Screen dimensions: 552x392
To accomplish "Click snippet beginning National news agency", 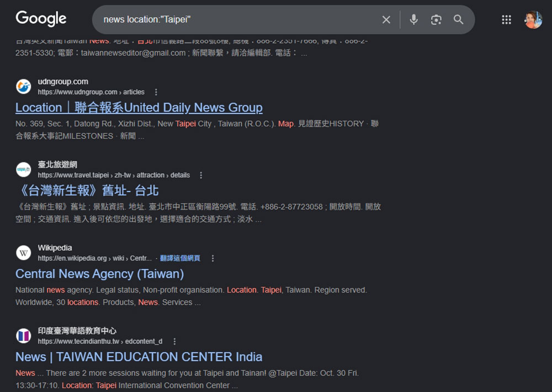I will tap(191, 296).
